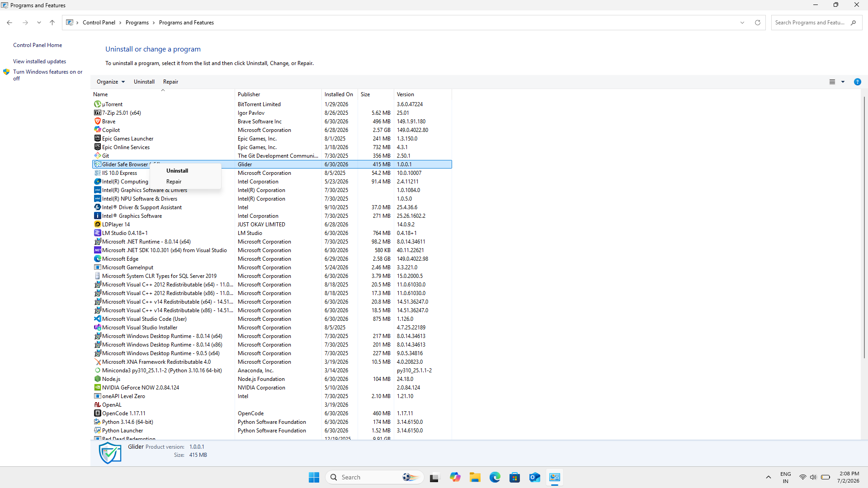
Task: Open Windows Start menu
Action: (x=314, y=477)
